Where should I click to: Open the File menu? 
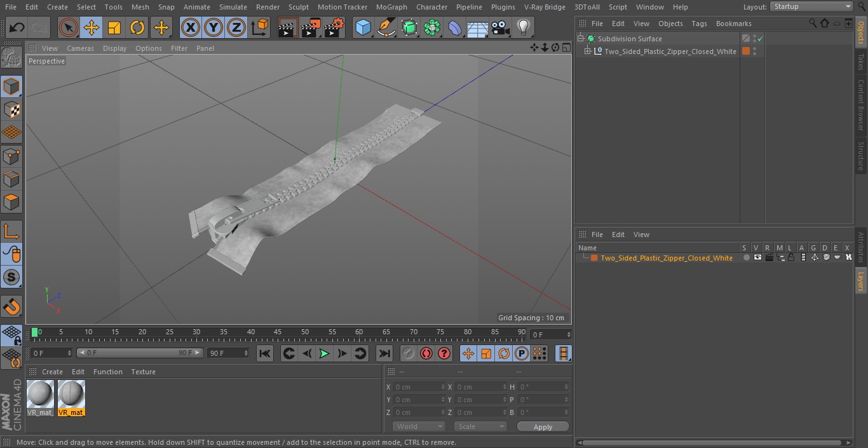11,7
